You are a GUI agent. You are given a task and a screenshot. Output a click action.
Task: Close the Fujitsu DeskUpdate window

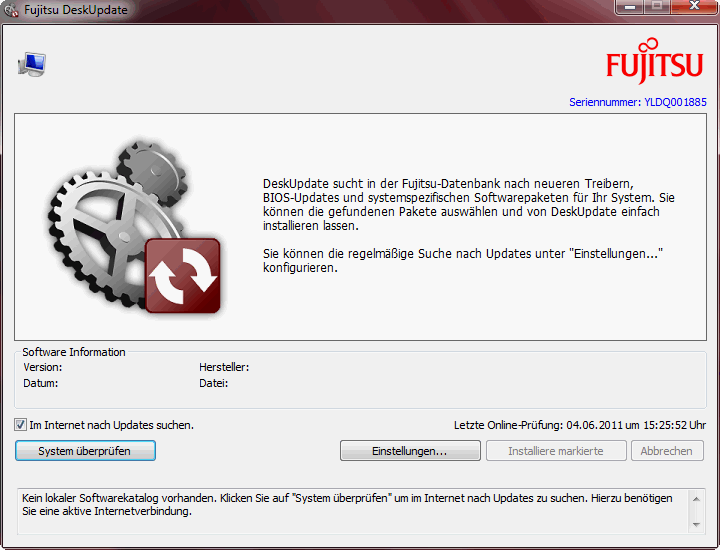pyautogui.click(x=694, y=7)
